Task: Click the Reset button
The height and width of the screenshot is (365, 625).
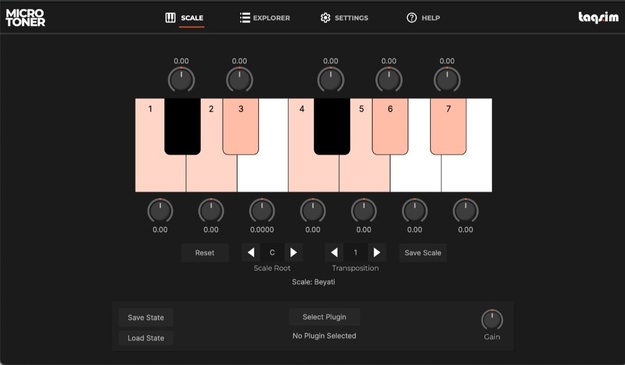Action: point(205,253)
